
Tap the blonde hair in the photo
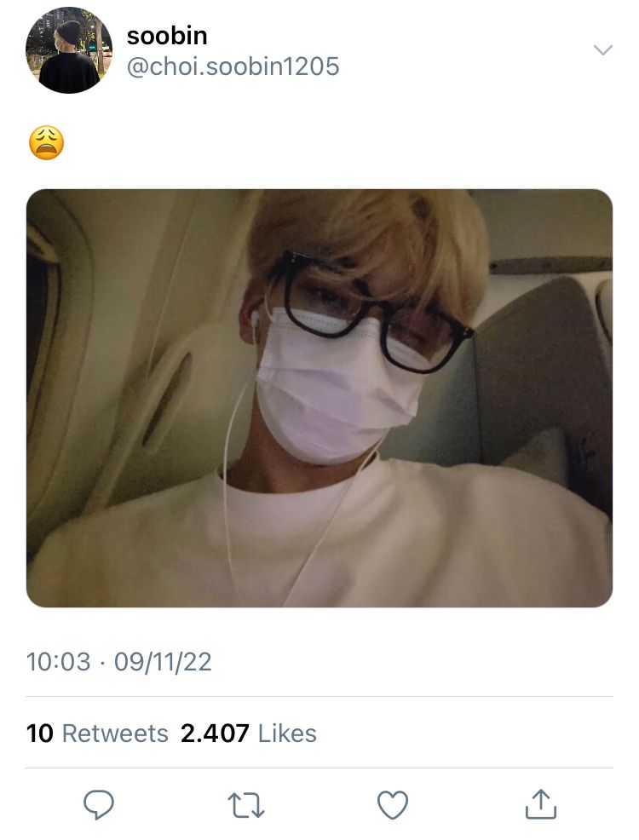pos(370,241)
